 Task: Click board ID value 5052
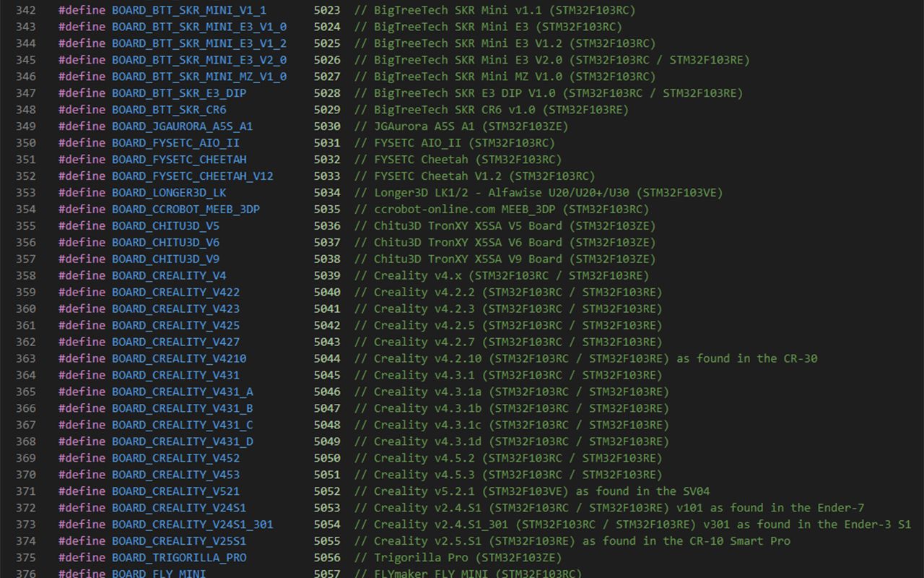(327, 492)
